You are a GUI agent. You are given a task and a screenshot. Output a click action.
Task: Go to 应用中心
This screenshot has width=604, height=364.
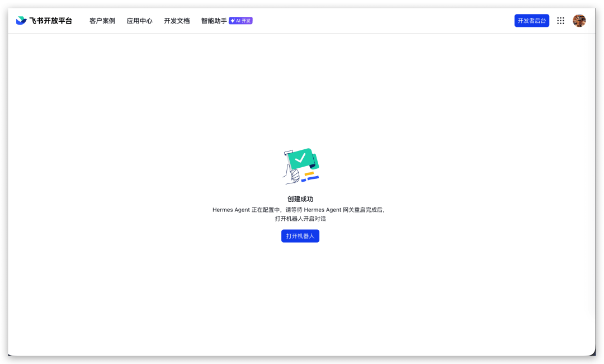click(139, 21)
